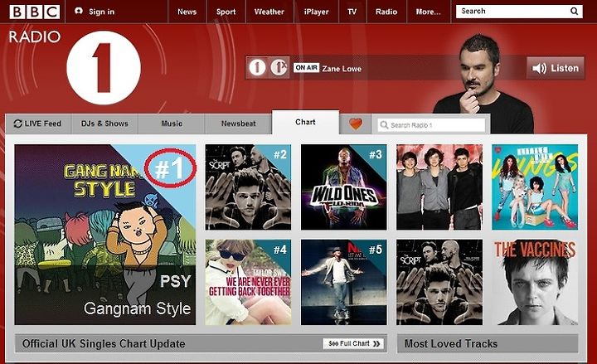
Task: Open the #2 The Script chart tile
Action: [248, 187]
